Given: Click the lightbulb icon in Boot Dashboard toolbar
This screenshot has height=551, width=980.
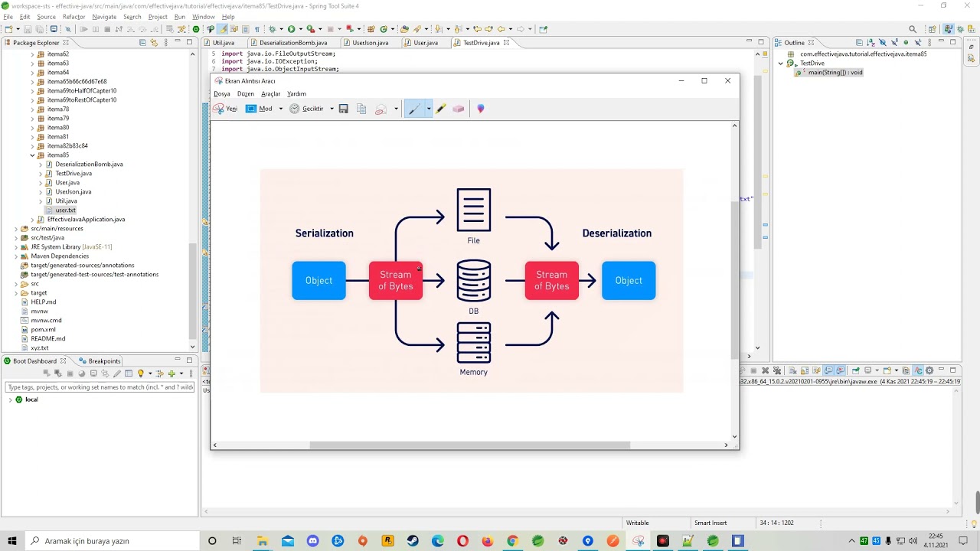Looking at the screenshot, I should click(141, 373).
